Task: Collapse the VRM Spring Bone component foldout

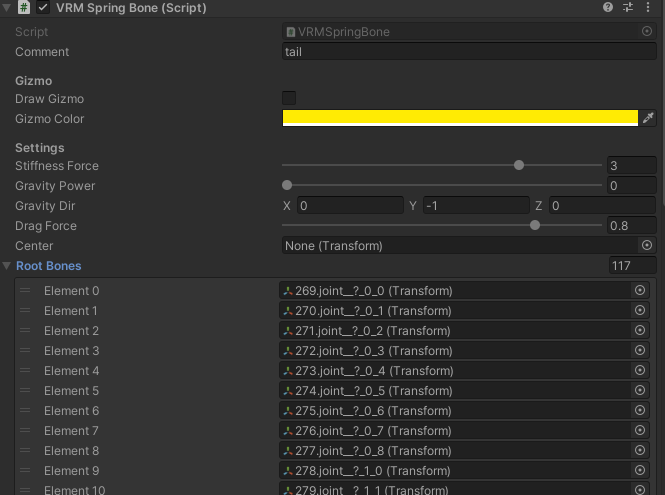Action: click(x=7, y=8)
